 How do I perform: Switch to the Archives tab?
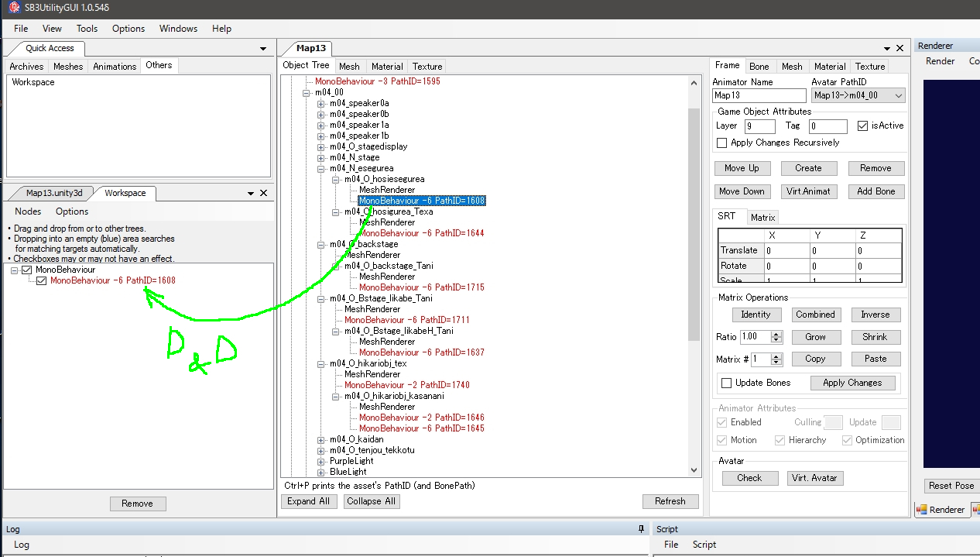coord(26,67)
